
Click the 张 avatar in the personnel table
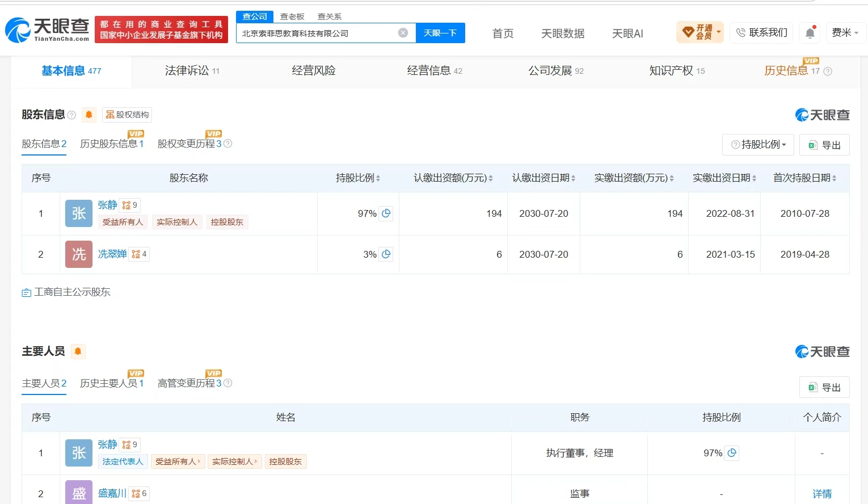point(79,453)
